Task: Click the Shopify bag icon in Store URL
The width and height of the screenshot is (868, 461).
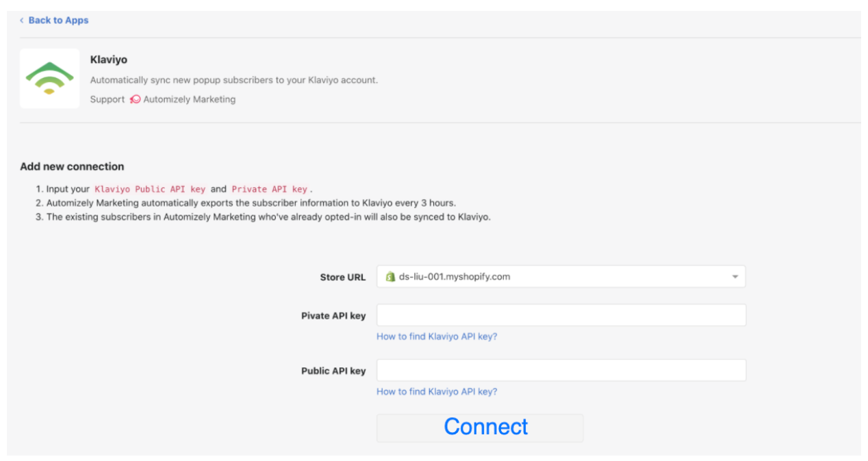Action: [x=390, y=277]
